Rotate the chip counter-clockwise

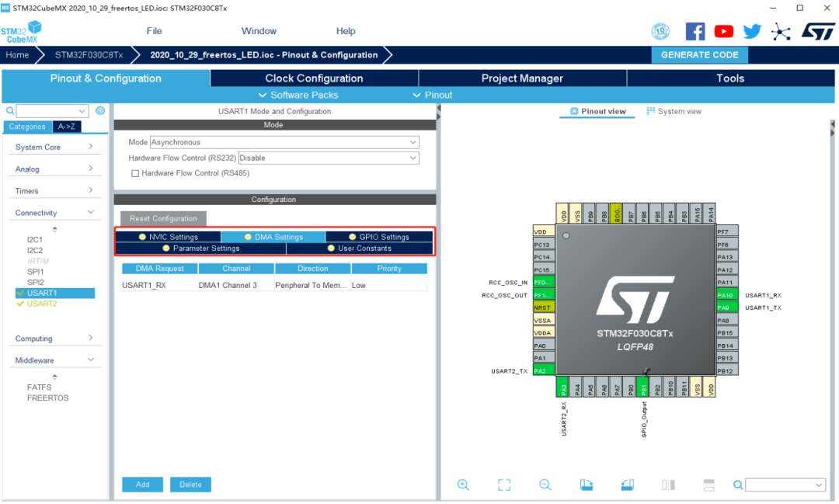(628, 485)
